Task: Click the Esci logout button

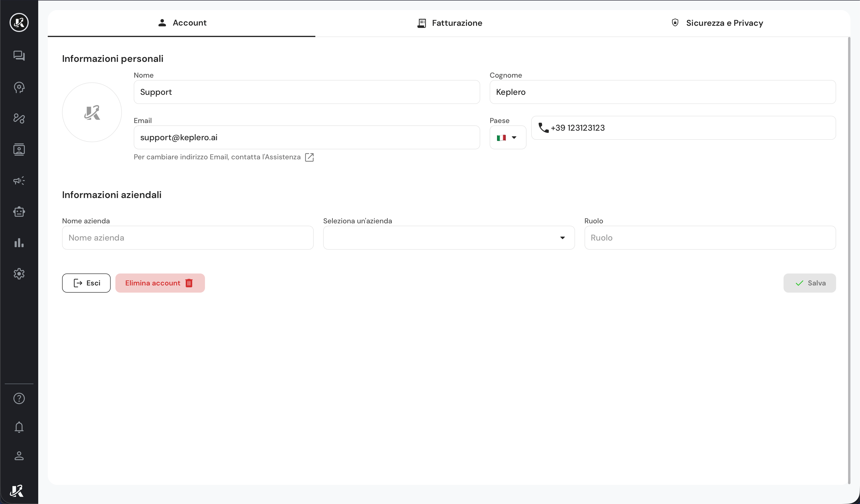Action: pyautogui.click(x=86, y=283)
